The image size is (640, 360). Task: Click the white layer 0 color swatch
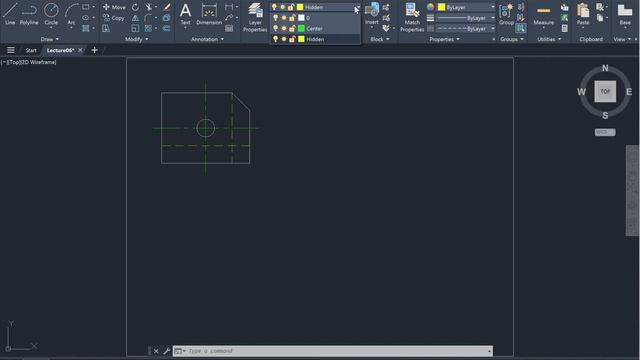301,18
